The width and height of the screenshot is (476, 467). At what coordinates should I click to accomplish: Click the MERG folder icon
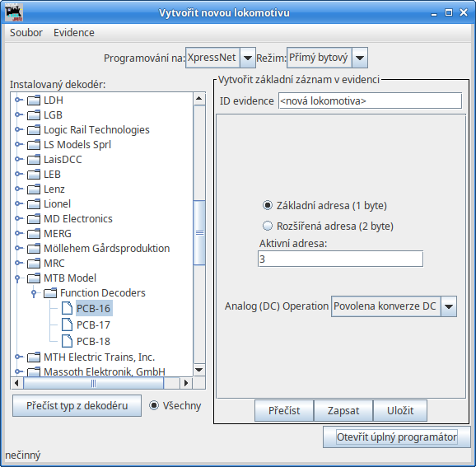click(34, 234)
